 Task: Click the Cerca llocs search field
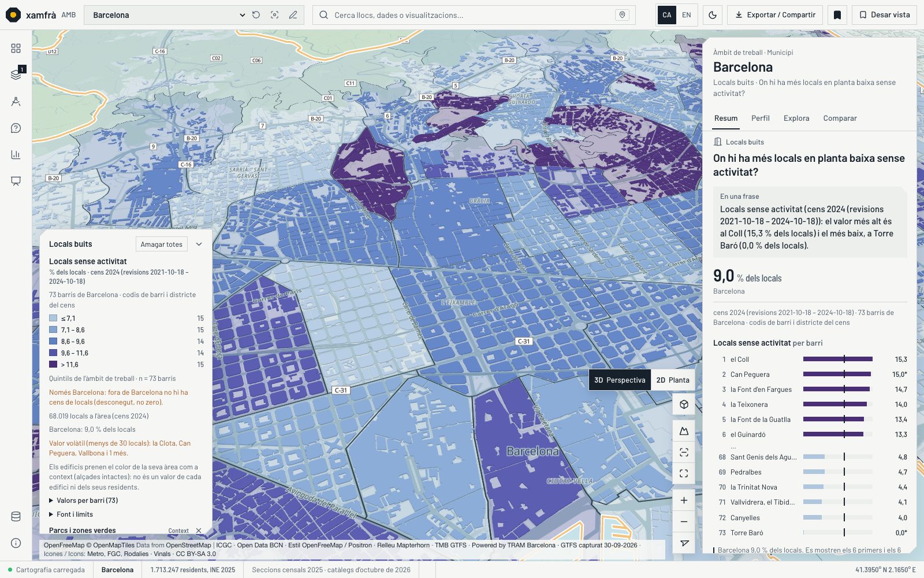(x=474, y=15)
